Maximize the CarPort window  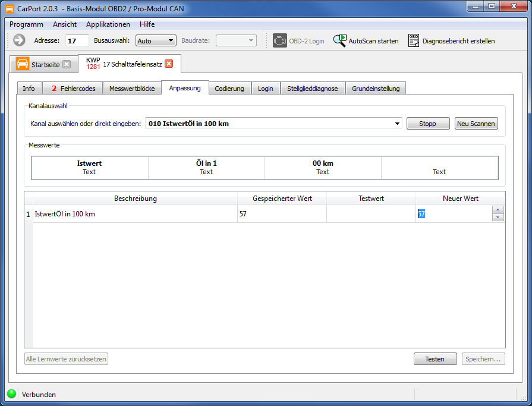pos(492,7)
